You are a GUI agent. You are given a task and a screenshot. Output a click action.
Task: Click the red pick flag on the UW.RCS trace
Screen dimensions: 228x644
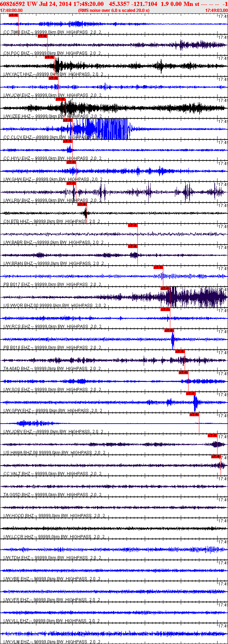tap(165, 309)
